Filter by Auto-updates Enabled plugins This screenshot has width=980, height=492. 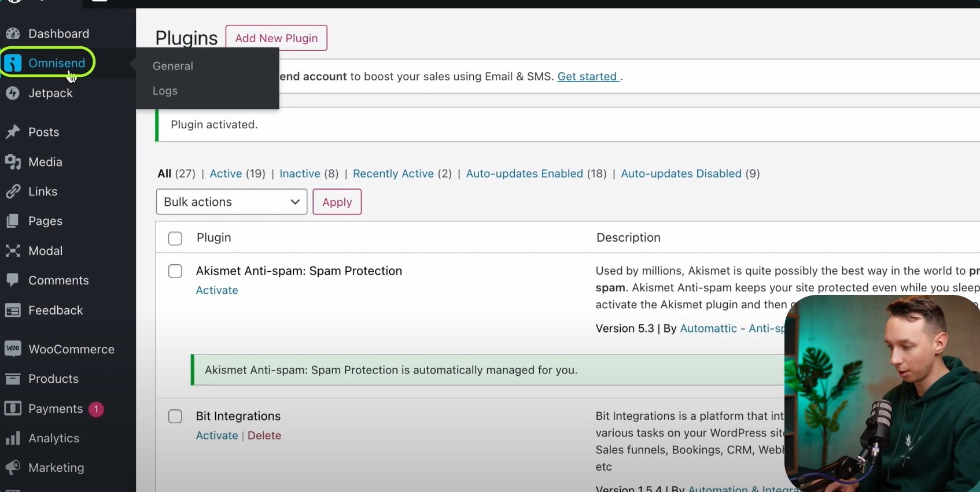[525, 173]
